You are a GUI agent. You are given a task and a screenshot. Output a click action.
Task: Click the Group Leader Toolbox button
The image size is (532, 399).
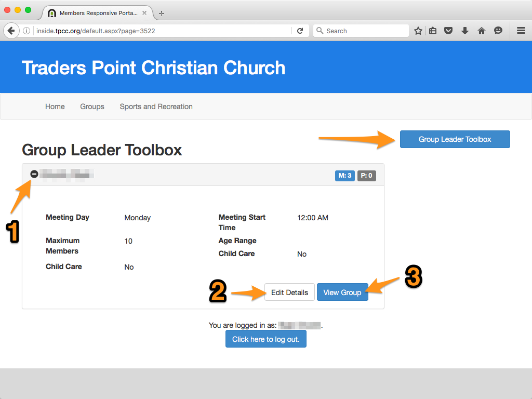pos(455,139)
